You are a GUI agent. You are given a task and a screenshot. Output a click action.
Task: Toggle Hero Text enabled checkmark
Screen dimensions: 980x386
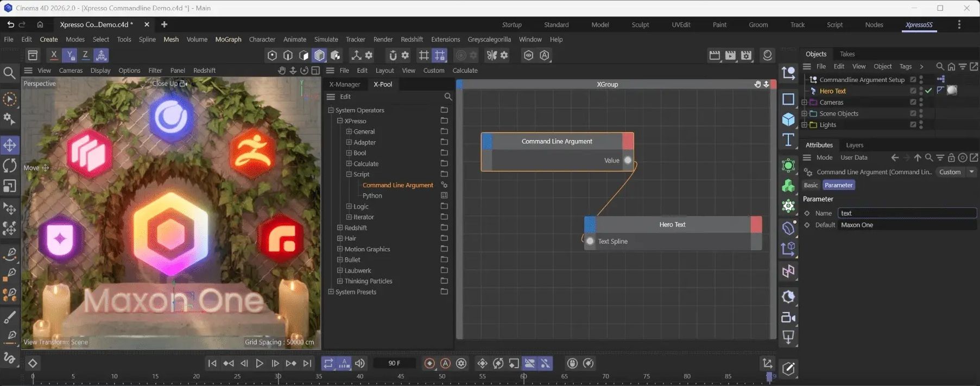[x=929, y=91]
